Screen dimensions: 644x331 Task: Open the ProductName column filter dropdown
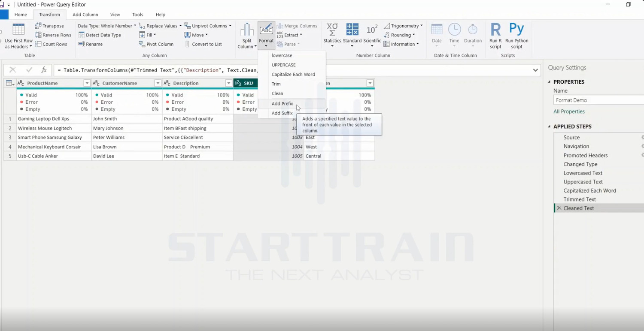(87, 83)
